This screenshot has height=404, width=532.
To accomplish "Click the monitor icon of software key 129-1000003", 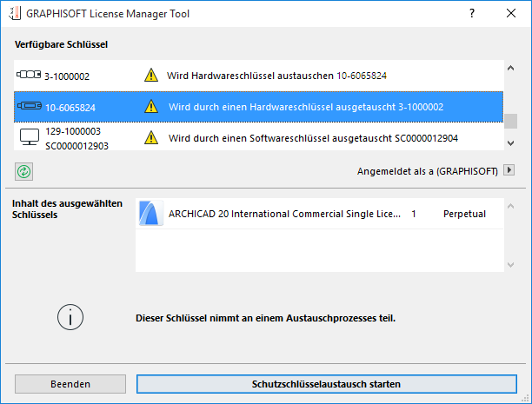I will pos(29,136).
